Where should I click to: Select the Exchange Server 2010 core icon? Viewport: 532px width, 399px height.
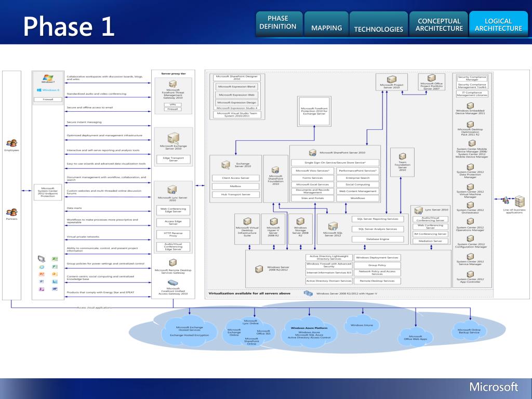pyautogui.click(x=225, y=165)
